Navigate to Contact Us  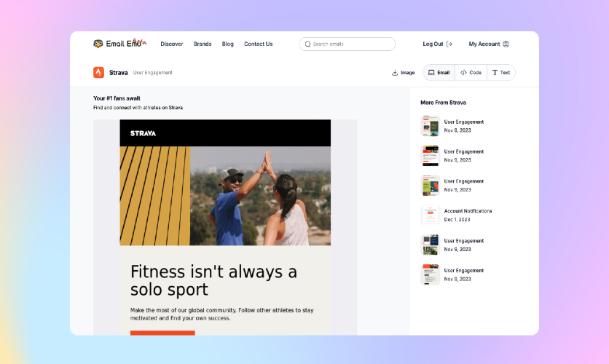point(259,44)
